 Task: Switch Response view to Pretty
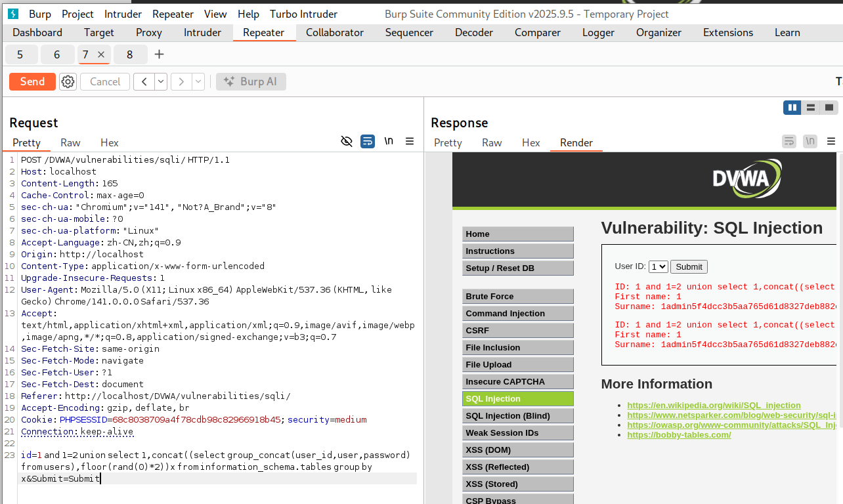(448, 142)
